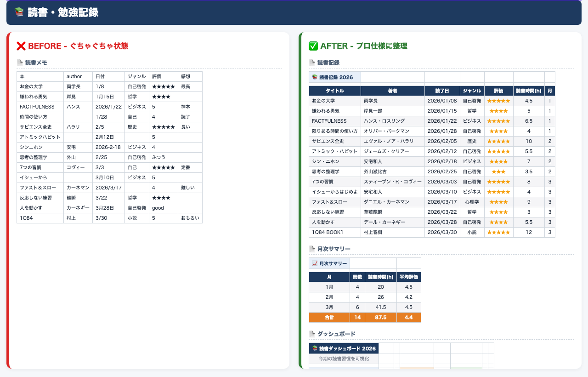The height and width of the screenshot is (377, 588).
Task: Click the 2026-2-18 date cell
Action: [x=108, y=147]
